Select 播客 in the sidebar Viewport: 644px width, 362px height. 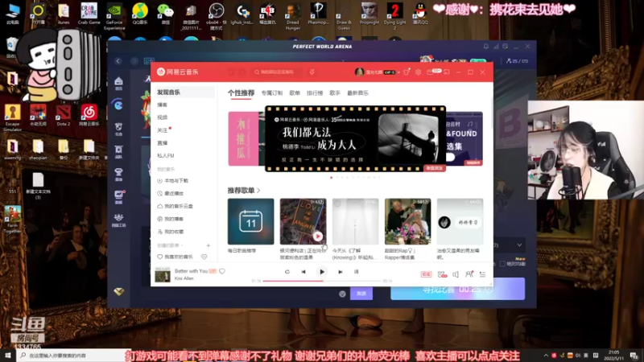tap(163, 105)
